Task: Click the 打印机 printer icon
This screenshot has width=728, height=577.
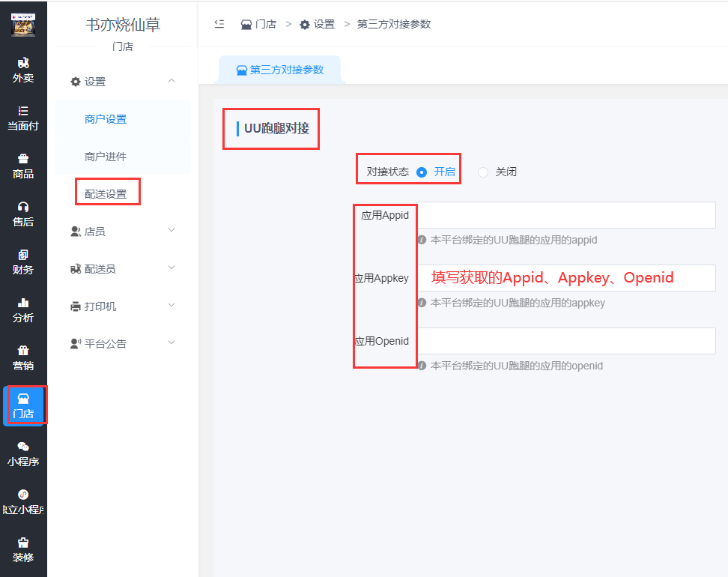Action: tap(75, 306)
